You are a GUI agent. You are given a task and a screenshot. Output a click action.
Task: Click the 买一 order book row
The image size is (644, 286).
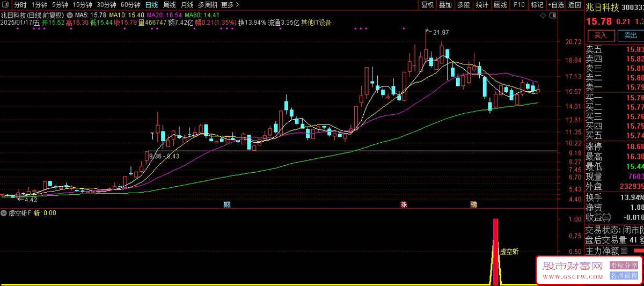614,98
